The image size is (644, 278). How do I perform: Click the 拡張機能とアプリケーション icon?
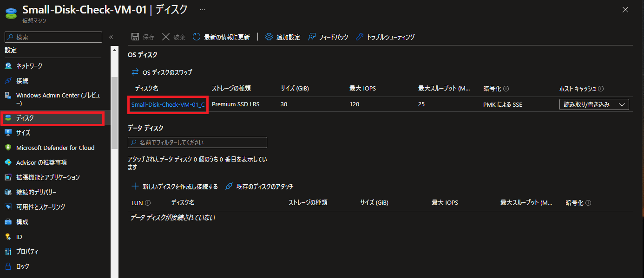(x=8, y=177)
